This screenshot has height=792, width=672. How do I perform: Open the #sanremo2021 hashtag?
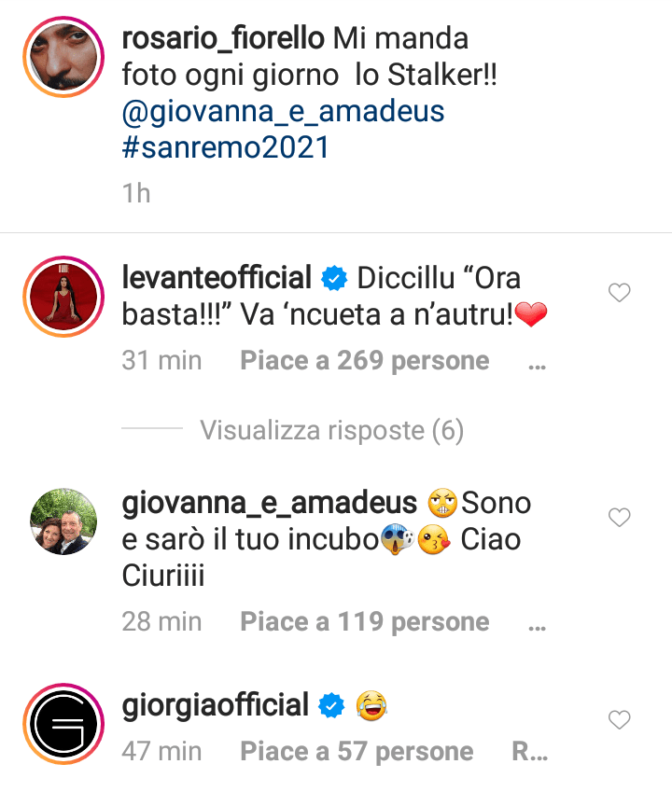pos(226,147)
